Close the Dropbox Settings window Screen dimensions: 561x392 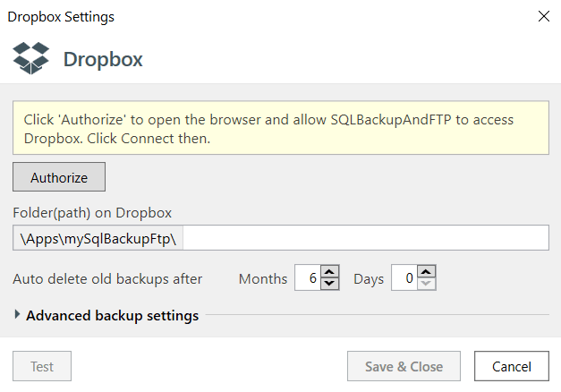tap(544, 16)
